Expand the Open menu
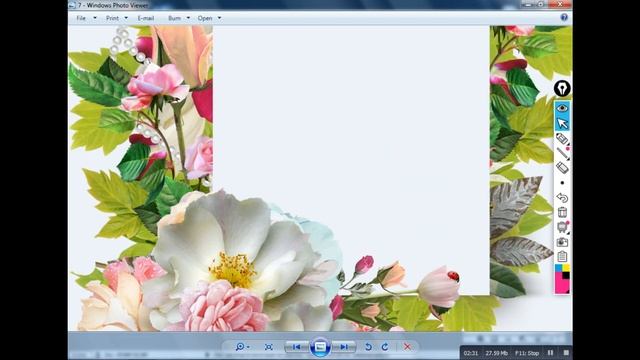640x360 pixels. pyautogui.click(x=205, y=18)
